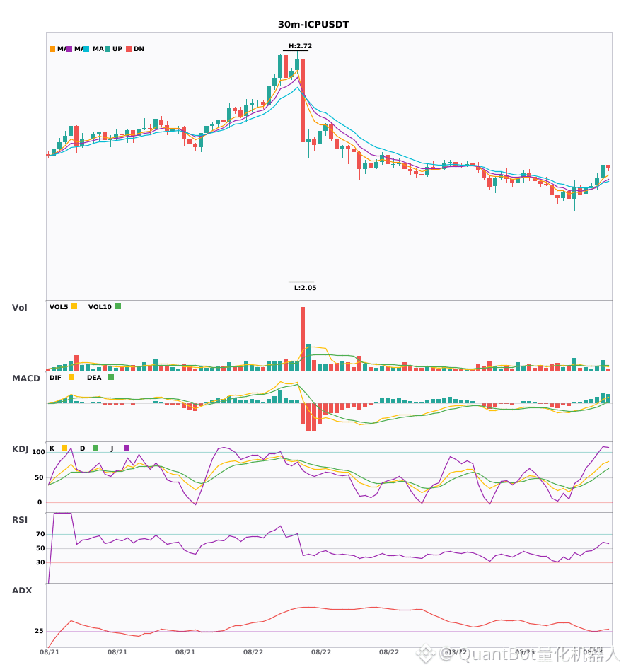The image size is (626, 672).
Task: Click the long red candle reaching L:2.05
Action: (303, 100)
